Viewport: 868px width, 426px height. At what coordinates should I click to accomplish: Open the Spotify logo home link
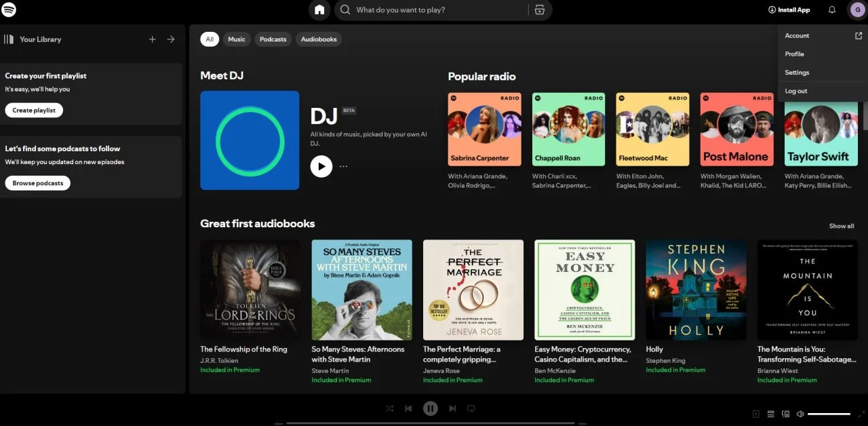[x=9, y=9]
